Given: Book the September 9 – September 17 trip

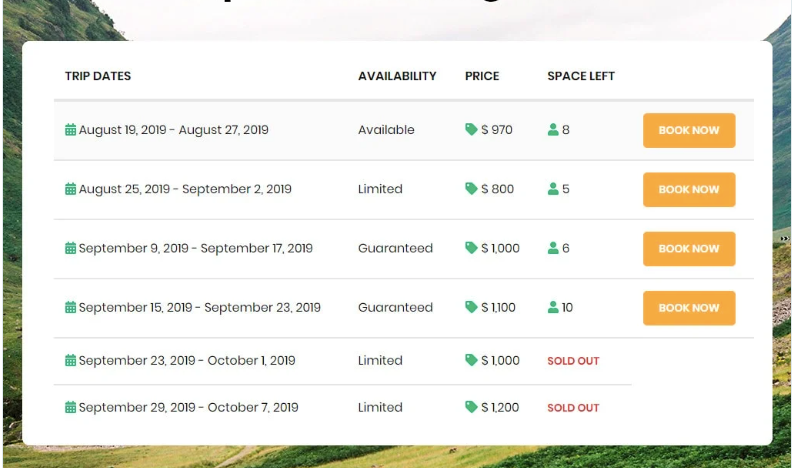Looking at the screenshot, I should pyautogui.click(x=689, y=248).
